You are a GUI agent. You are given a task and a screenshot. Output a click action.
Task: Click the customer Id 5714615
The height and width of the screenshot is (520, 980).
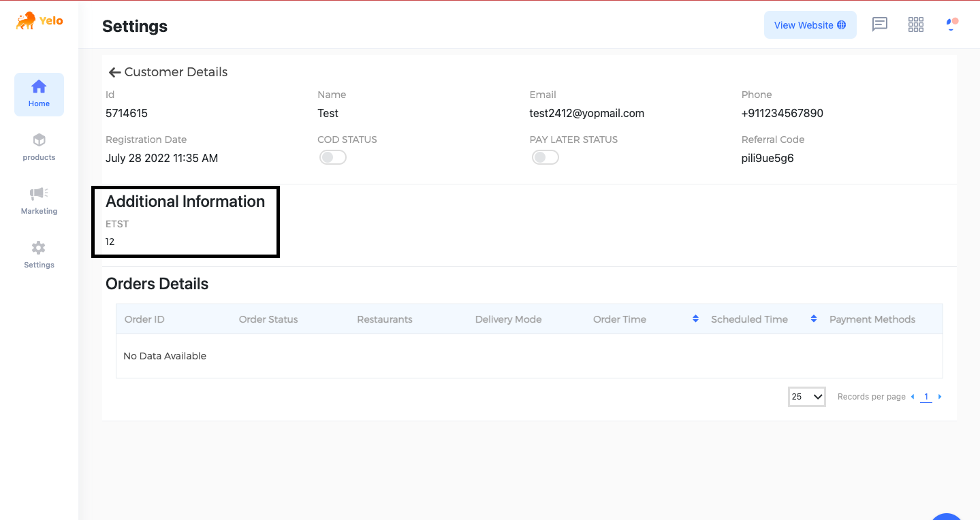click(x=127, y=113)
